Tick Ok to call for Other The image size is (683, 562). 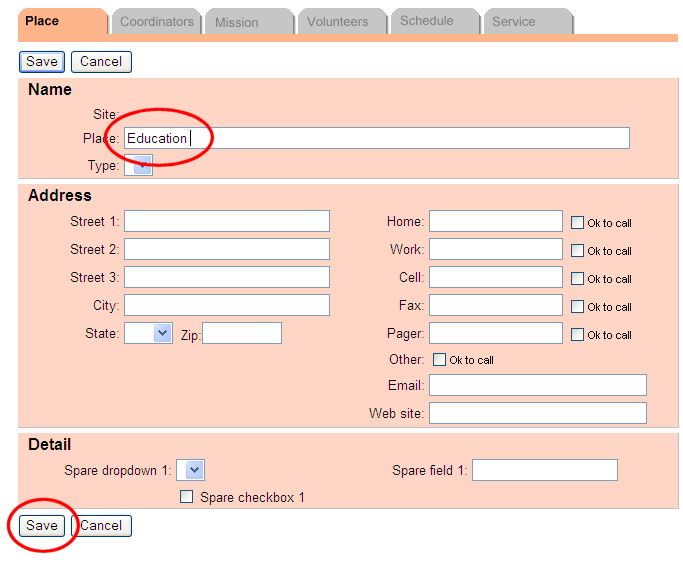439,360
